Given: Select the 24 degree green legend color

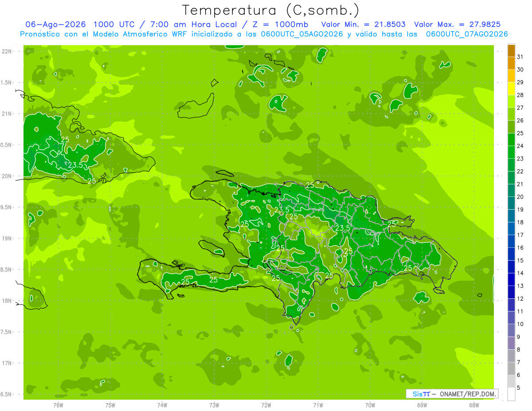Looking at the screenshot, I should point(511,140).
